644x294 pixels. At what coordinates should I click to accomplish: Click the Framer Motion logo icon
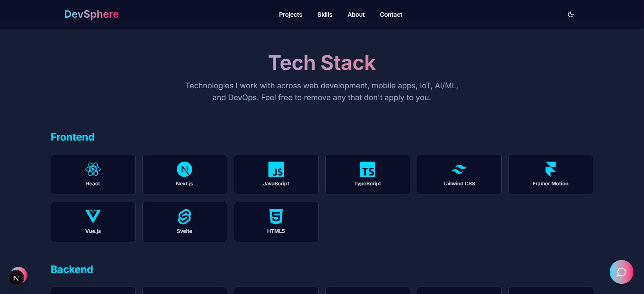pyautogui.click(x=550, y=169)
